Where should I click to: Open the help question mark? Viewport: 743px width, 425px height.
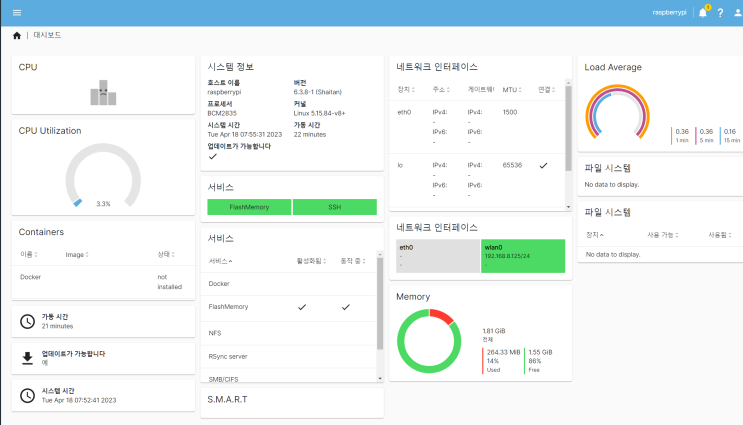720,13
